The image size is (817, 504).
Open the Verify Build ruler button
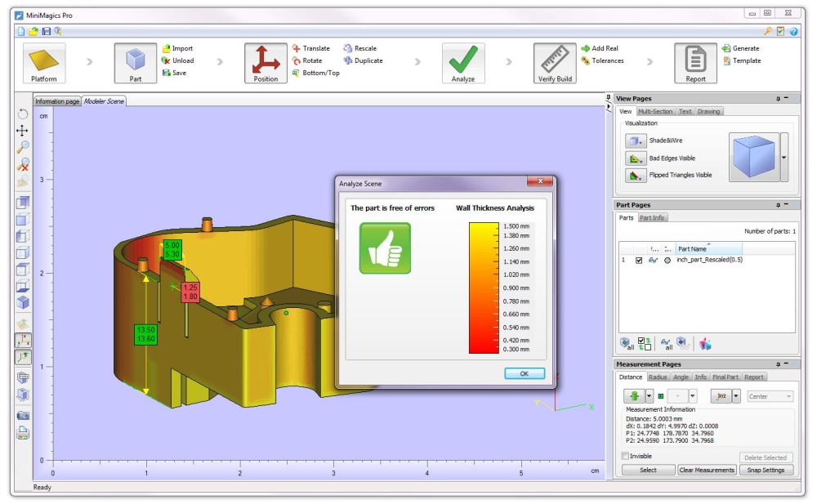click(555, 63)
